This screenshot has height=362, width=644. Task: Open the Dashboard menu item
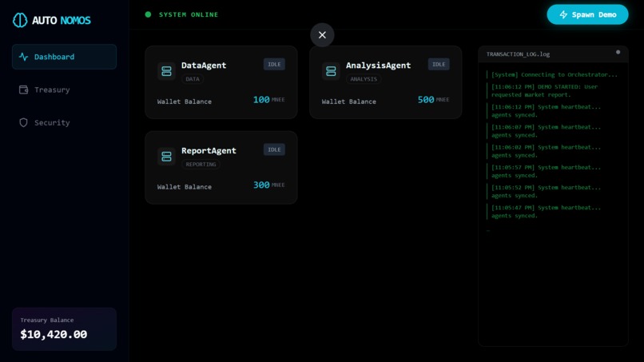click(x=64, y=57)
